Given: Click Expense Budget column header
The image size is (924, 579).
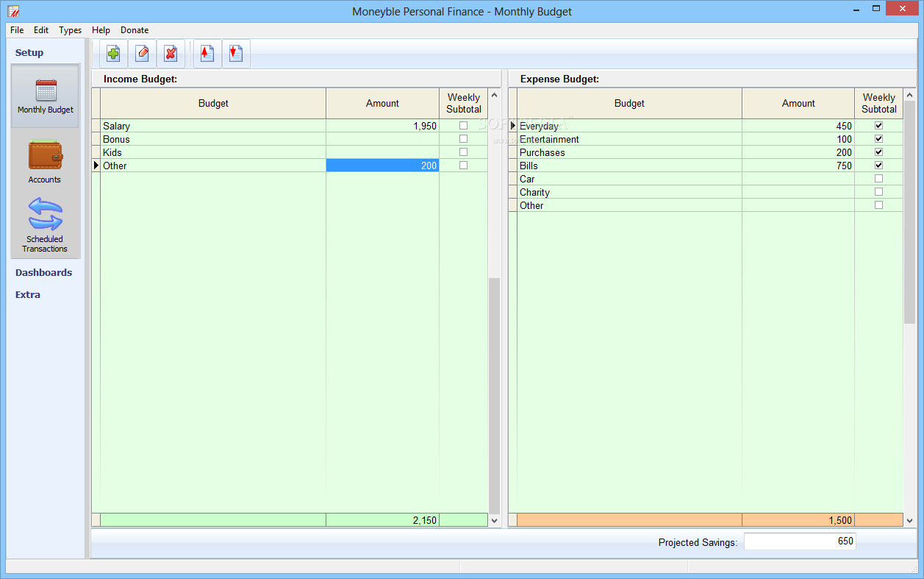Looking at the screenshot, I should [x=629, y=104].
